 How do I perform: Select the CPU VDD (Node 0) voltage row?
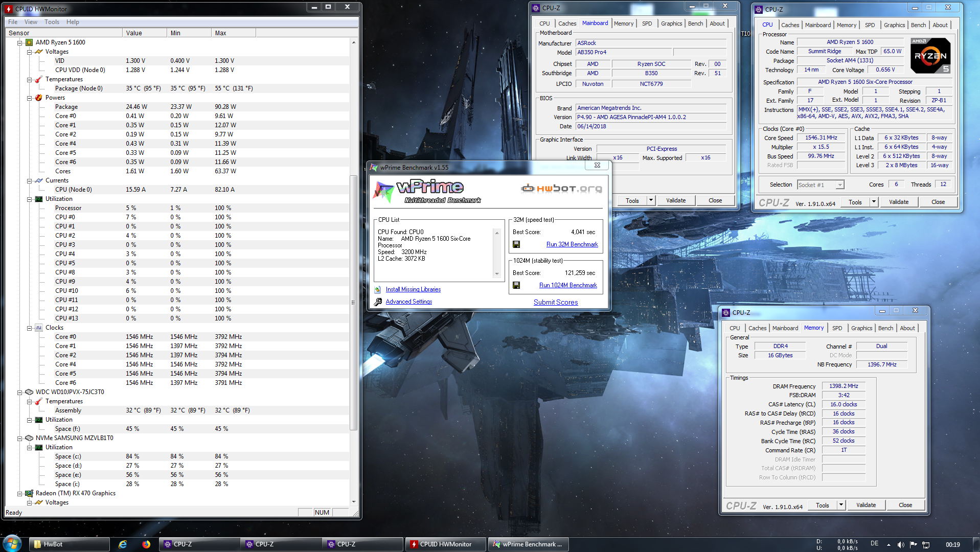pos(176,70)
